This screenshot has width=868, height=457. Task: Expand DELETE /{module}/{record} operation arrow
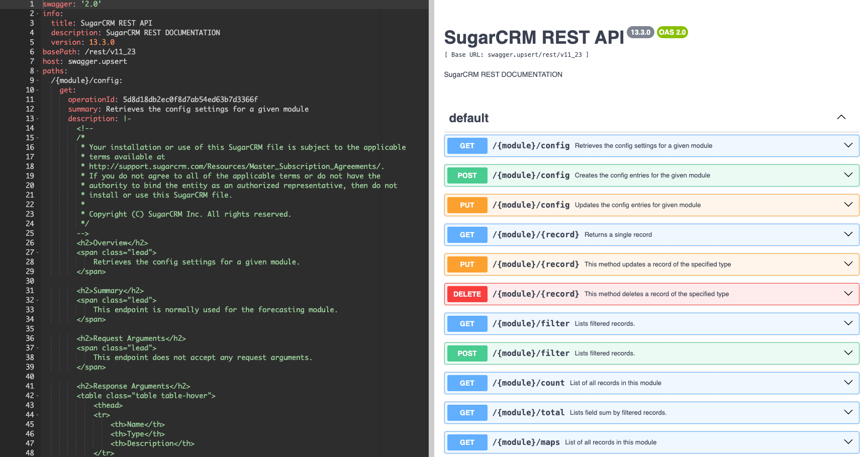coord(848,294)
